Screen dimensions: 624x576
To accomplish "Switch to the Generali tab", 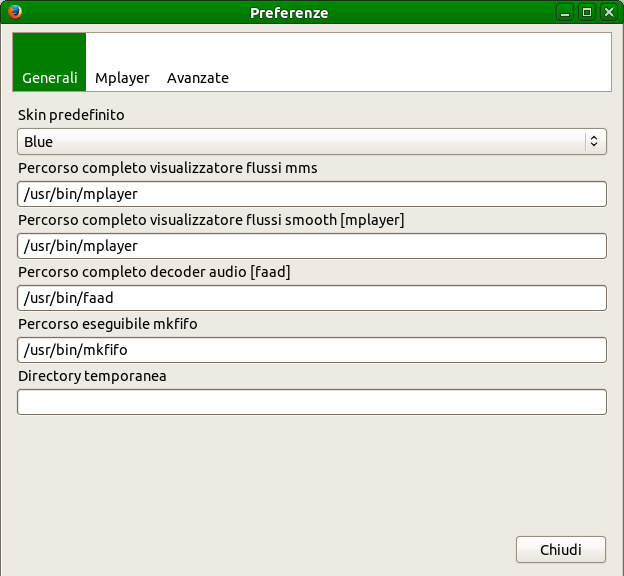I will 49,77.
